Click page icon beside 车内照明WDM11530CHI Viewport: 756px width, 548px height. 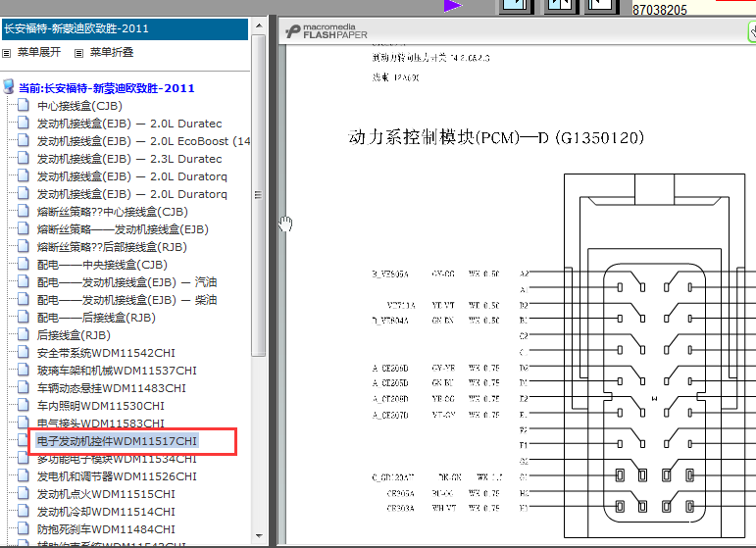pyautogui.click(x=24, y=405)
